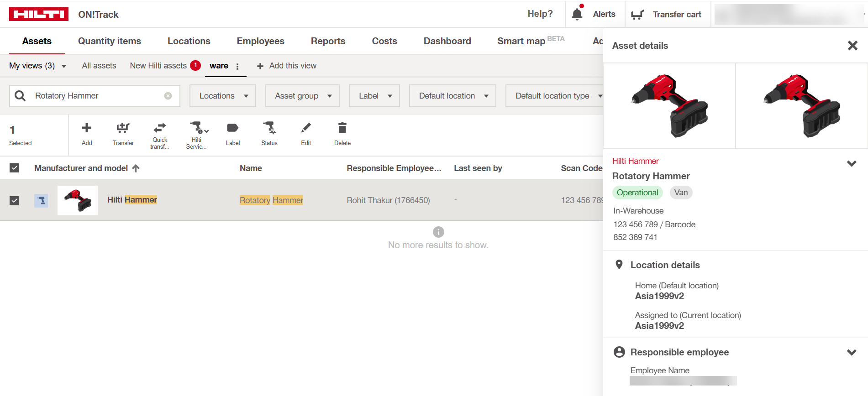Collapse the Responsible employee section
The width and height of the screenshot is (868, 396).
(851, 352)
